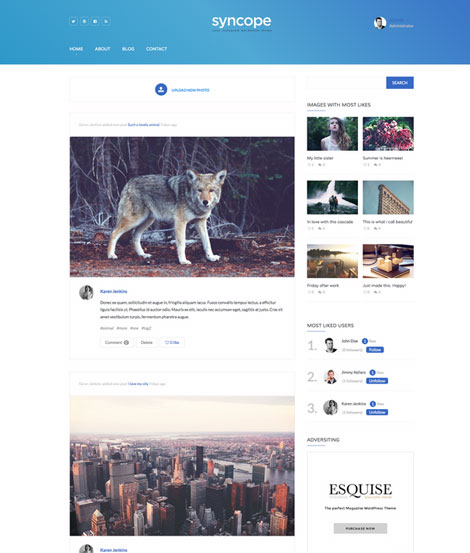The image size is (470, 553).
Task: Click the Purchase Now button in the ad
Action: (x=360, y=528)
